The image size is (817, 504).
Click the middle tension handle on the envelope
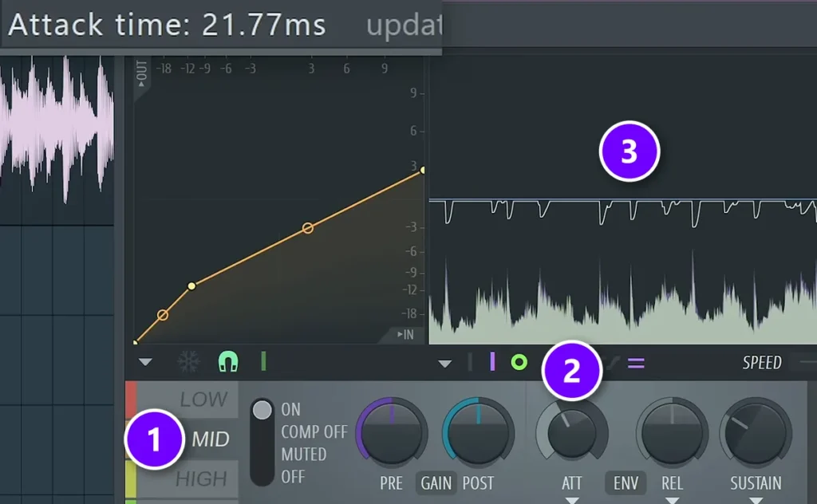click(x=307, y=228)
